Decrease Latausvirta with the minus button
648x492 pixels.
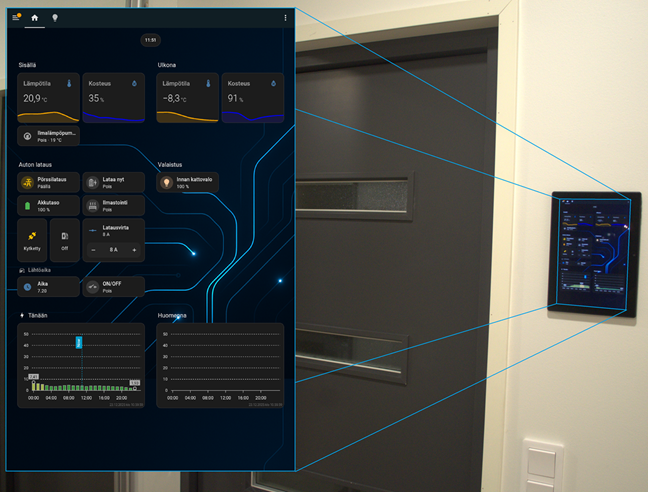point(93,249)
